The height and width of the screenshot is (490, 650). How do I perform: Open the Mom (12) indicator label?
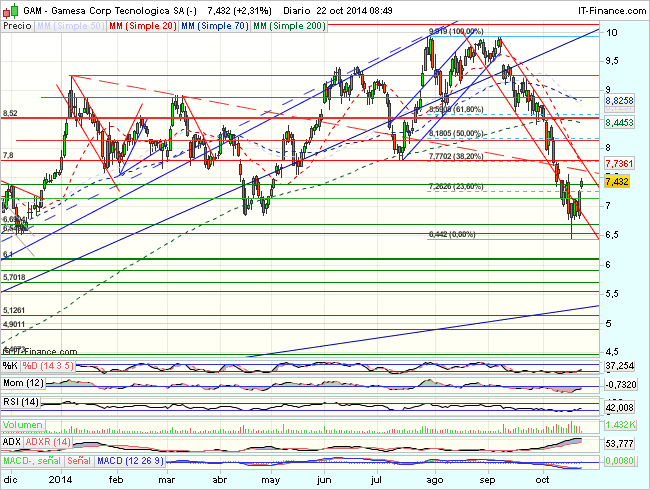pos(23,383)
